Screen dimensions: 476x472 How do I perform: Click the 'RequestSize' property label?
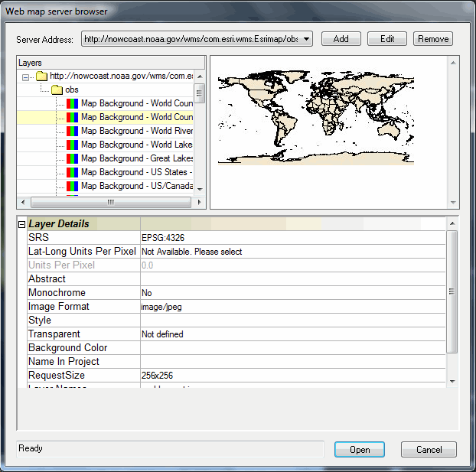tap(57, 375)
